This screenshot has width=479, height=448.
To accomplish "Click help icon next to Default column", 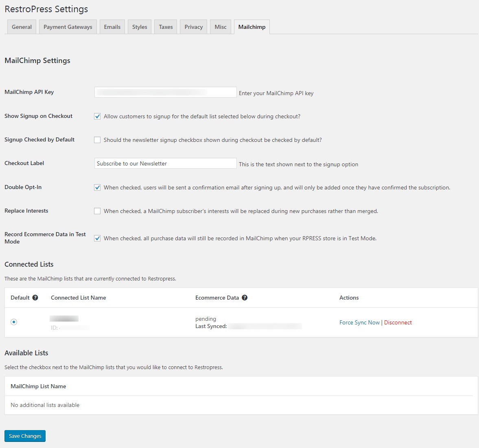I will (35, 298).
